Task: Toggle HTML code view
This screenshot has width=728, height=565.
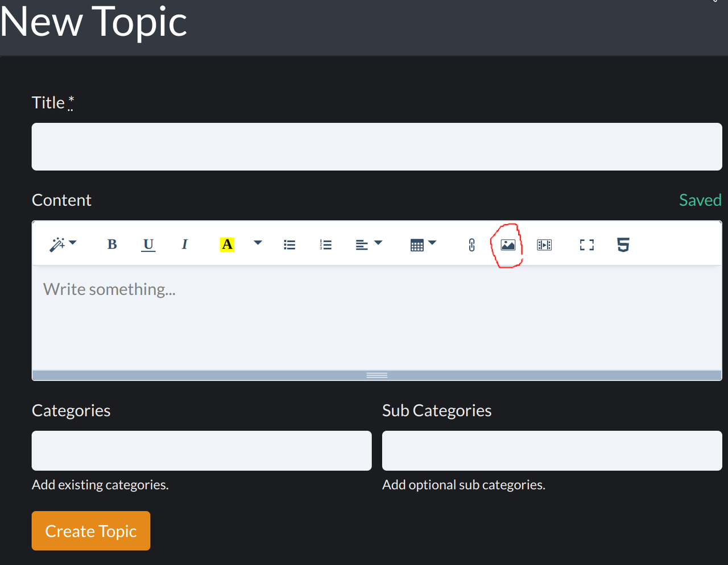Action: click(623, 245)
